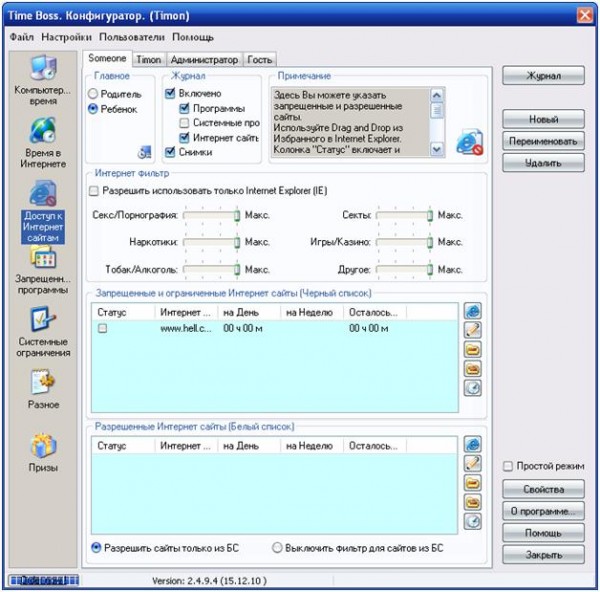Open the Разное section
Image resolution: width=600 pixels, height=592 pixels.
[x=43, y=389]
